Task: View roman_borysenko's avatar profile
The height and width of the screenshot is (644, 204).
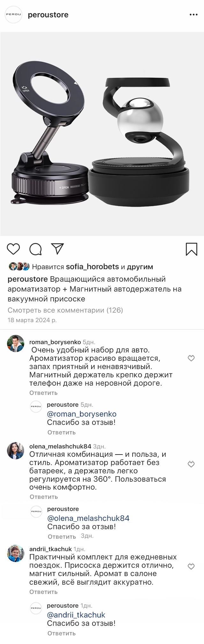Action: (x=16, y=344)
